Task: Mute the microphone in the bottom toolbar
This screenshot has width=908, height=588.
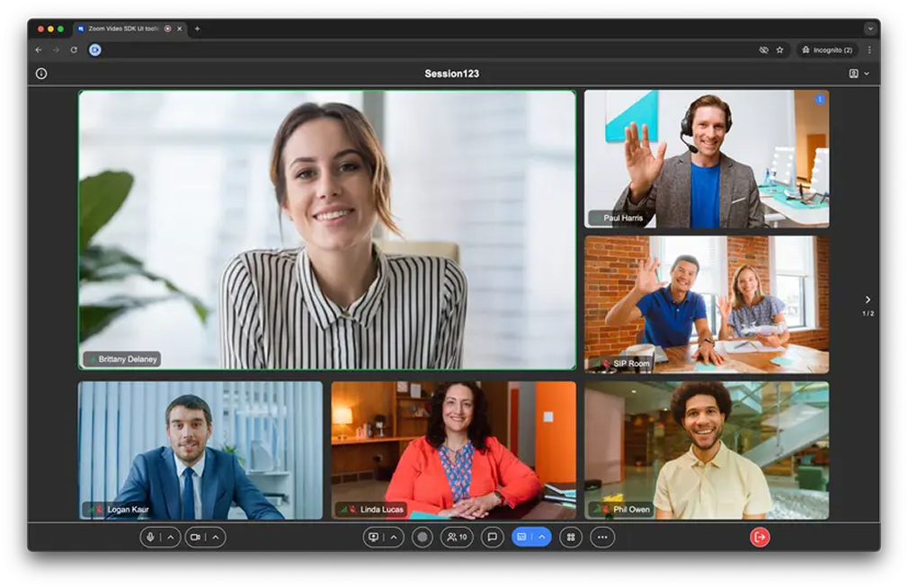Action: [x=150, y=537]
